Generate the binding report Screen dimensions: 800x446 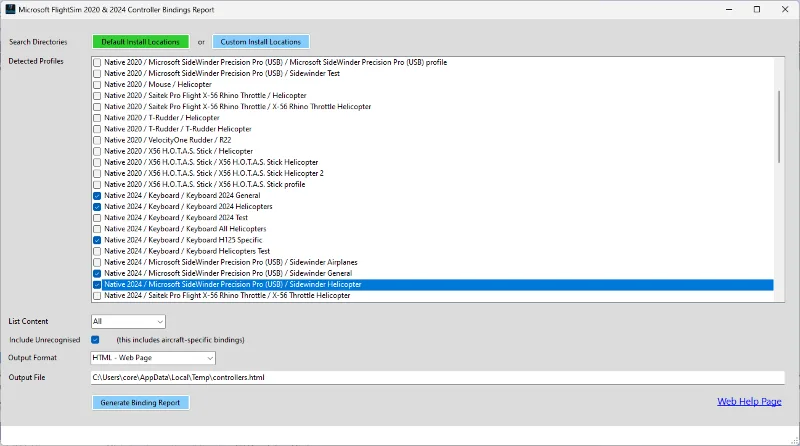[140, 403]
